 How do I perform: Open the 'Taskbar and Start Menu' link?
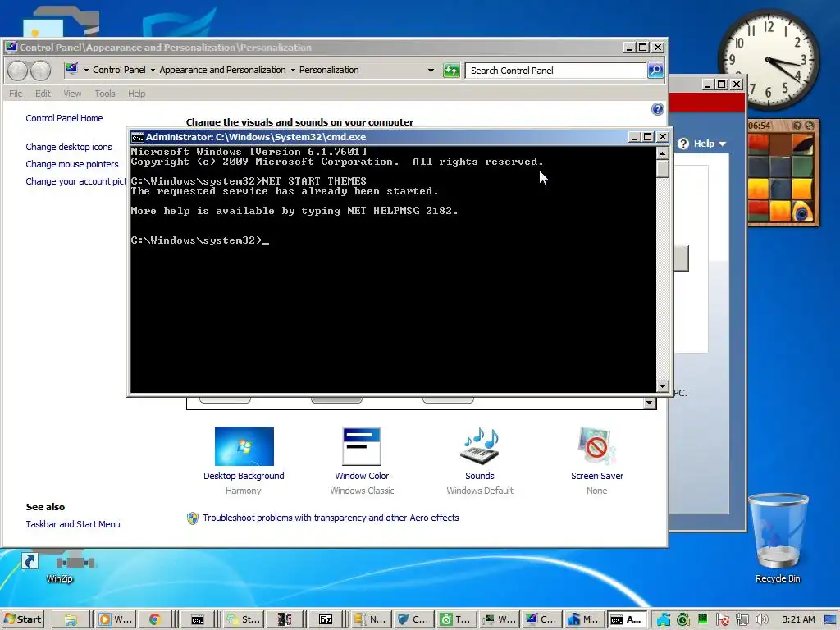73,524
